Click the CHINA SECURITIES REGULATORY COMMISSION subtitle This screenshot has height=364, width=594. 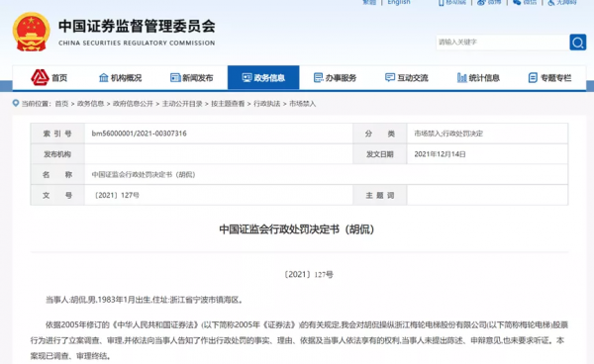pos(137,44)
